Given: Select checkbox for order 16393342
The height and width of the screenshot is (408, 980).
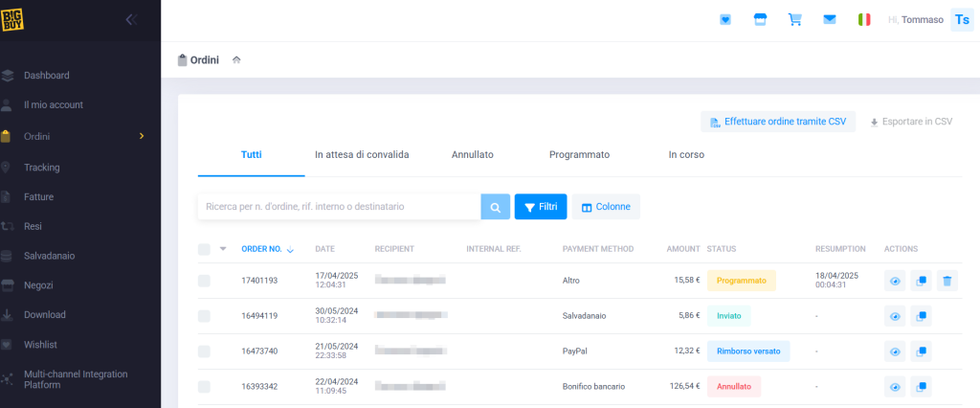Looking at the screenshot, I should [x=204, y=387].
